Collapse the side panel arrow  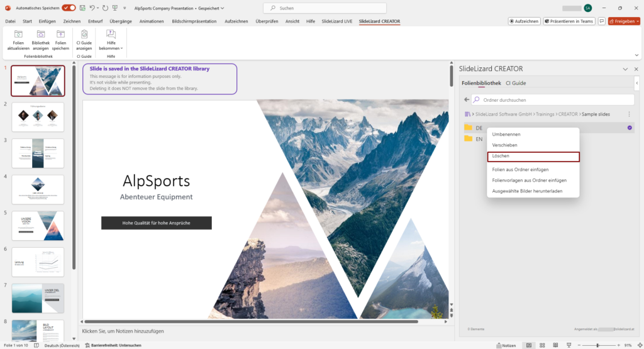637,83
